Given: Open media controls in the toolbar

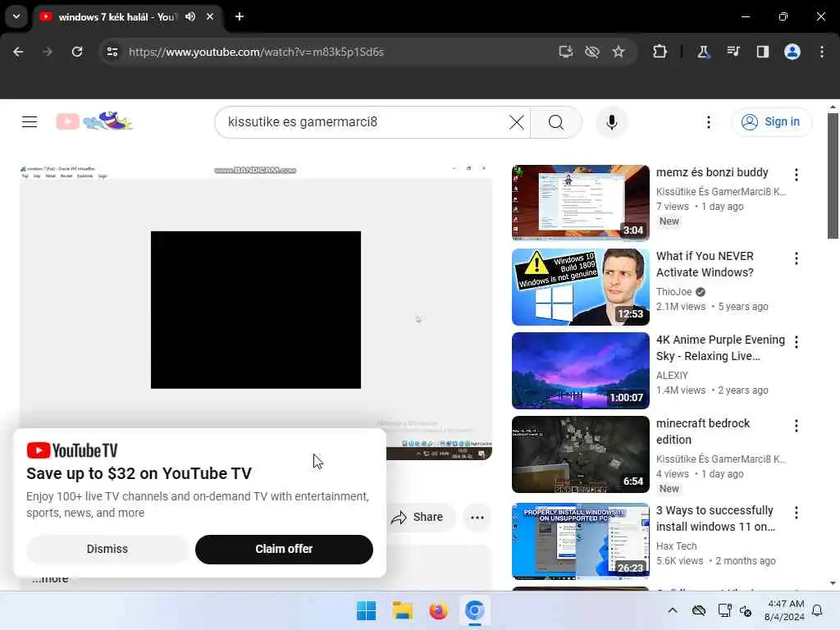Looking at the screenshot, I should point(733,52).
